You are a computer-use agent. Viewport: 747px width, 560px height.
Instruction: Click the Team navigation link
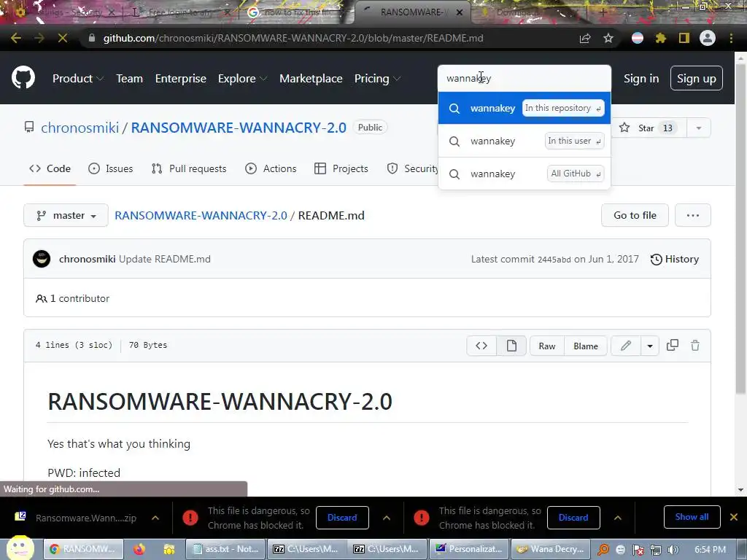coord(130,79)
